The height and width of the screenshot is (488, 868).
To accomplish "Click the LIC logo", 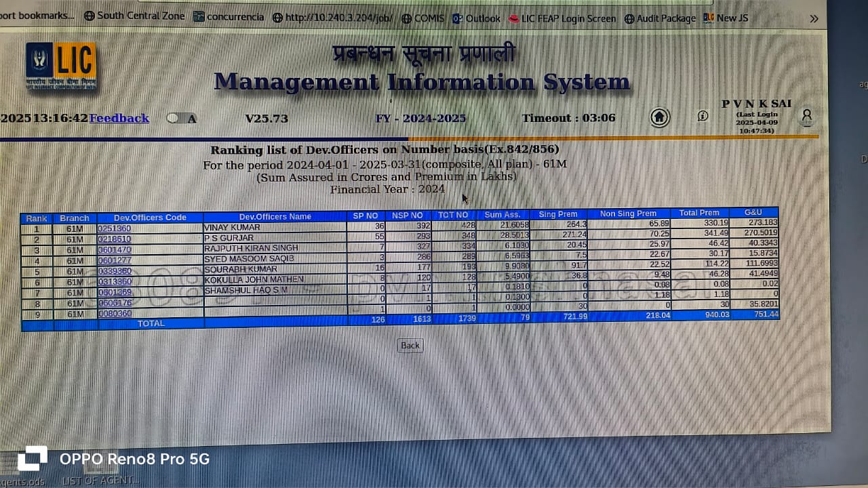I will [x=61, y=66].
